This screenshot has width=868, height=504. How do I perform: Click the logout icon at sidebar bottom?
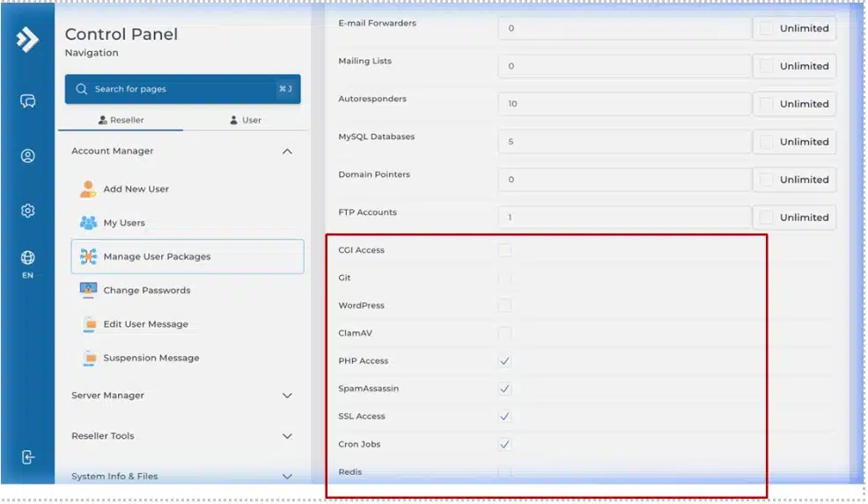tap(27, 457)
